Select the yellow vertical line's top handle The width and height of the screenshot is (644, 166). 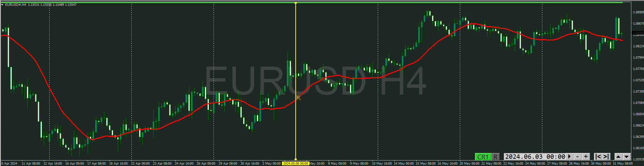click(296, 3)
